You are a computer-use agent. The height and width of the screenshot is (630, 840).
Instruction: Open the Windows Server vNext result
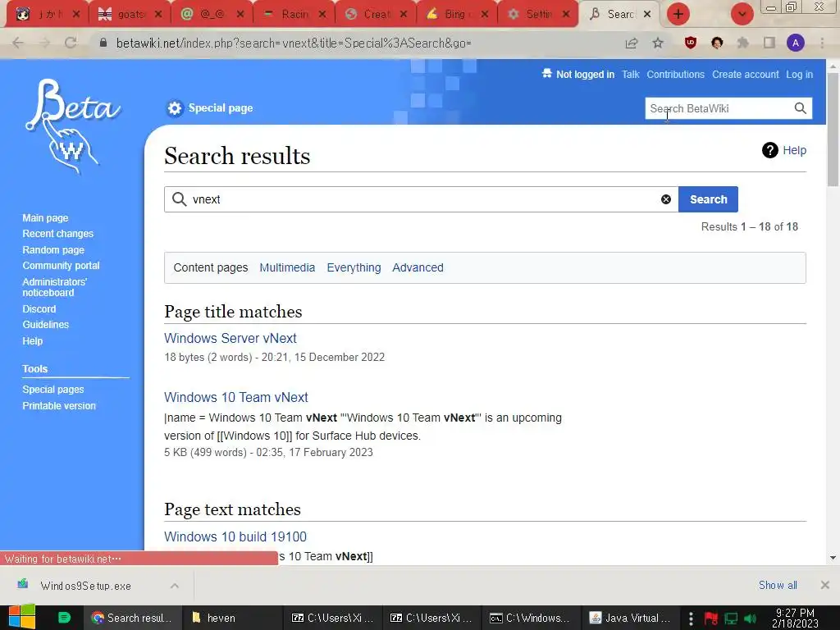click(x=231, y=338)
